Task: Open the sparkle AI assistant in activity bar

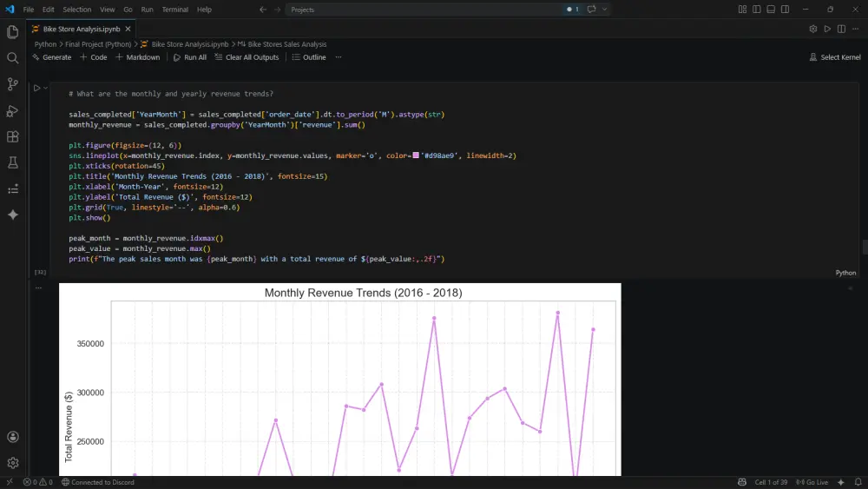Action: [13, 215]
